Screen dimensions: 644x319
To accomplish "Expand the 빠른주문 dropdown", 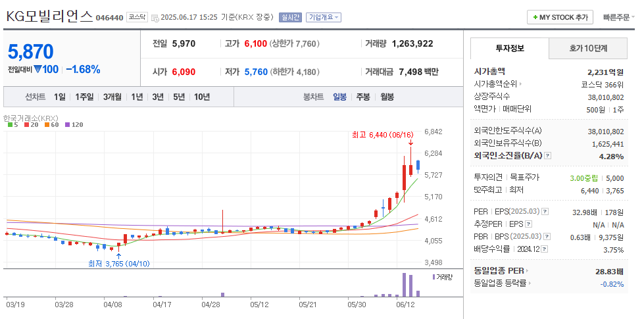I will coord(619,17).
